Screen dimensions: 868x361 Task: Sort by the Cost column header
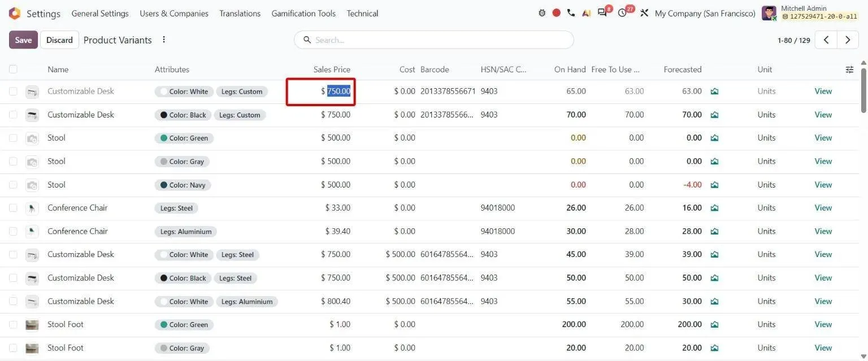coord(407,69)
